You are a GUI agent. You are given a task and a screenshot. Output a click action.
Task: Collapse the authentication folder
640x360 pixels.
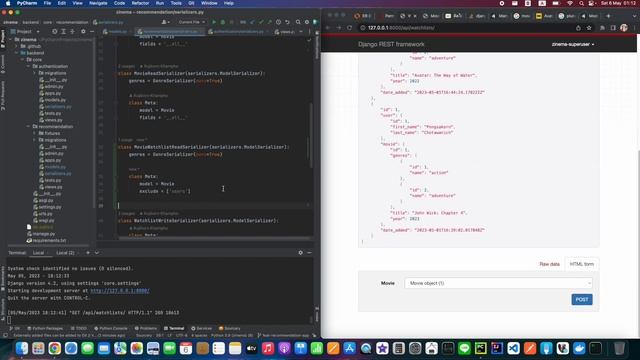click(x=29, y=66)
